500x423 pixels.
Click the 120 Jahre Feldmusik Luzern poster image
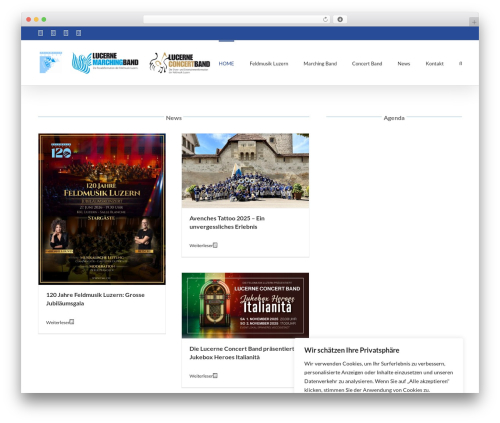click(x=102, y=209)
